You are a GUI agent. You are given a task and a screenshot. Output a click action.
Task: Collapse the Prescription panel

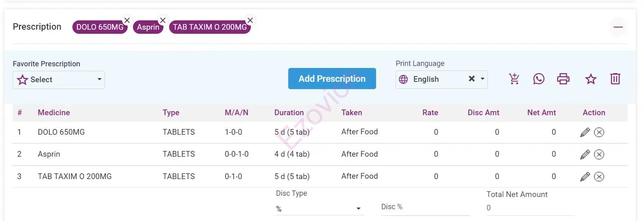[618, 27]
